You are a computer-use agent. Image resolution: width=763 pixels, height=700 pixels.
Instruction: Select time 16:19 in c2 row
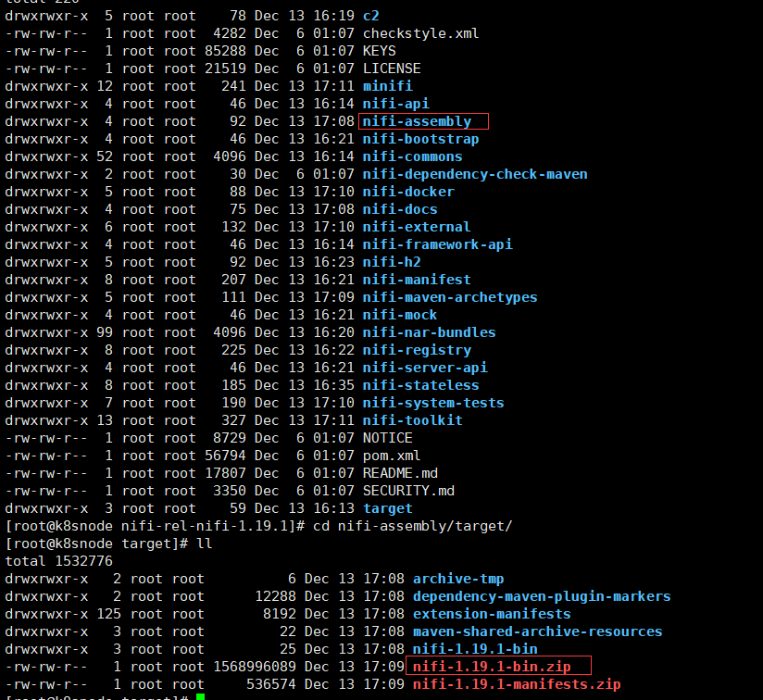point(333,16)
